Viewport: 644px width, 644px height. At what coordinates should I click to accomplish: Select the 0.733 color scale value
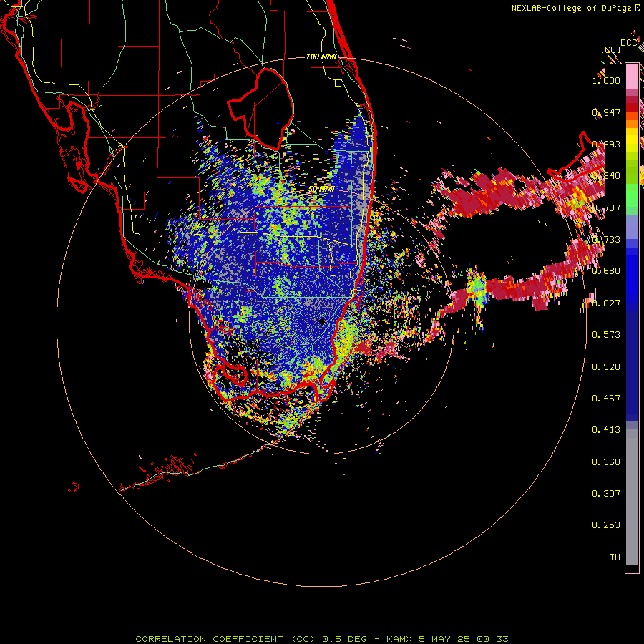point(606,240)
